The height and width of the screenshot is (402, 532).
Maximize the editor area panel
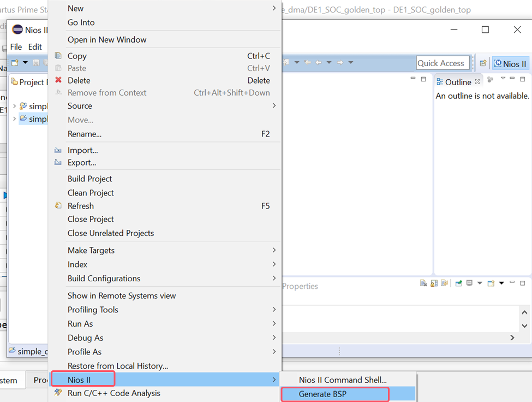423,79
